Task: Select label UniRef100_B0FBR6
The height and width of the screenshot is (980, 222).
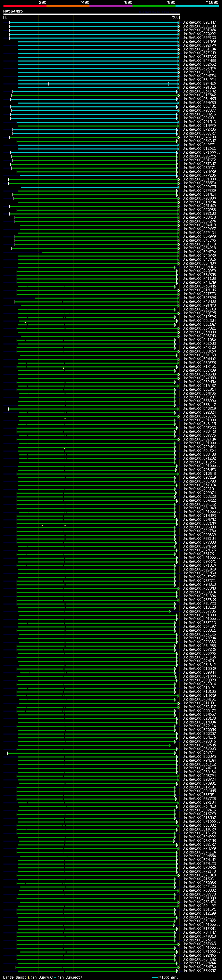Action: [x=199, y=298]
